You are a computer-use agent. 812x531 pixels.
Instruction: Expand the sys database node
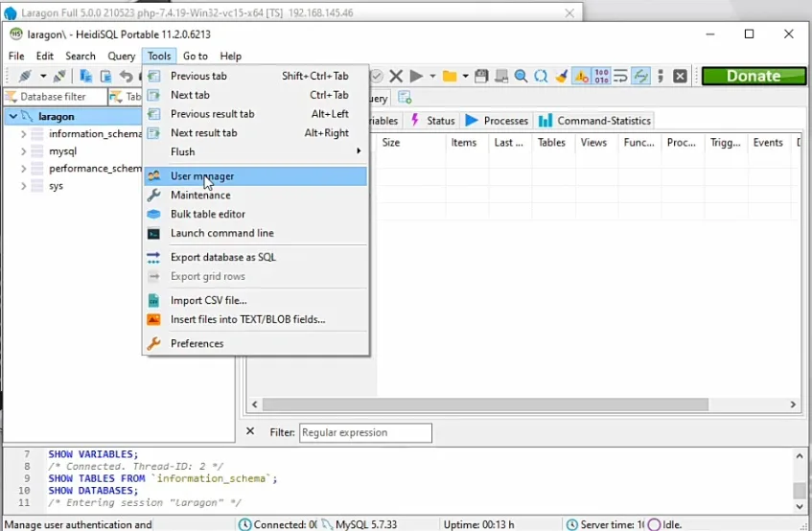(x=23, y=186)
